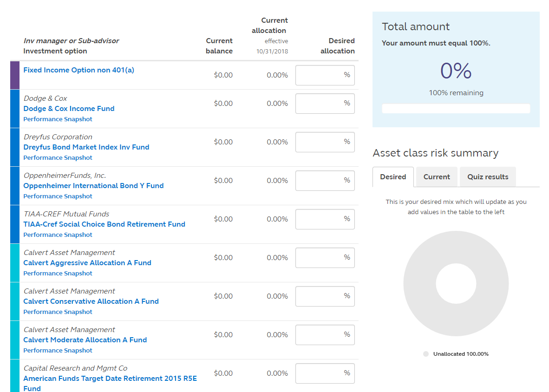Open Fixed Income Option non 401(a) link
Viewport: 549px width, 392px height.
(79, 70)
